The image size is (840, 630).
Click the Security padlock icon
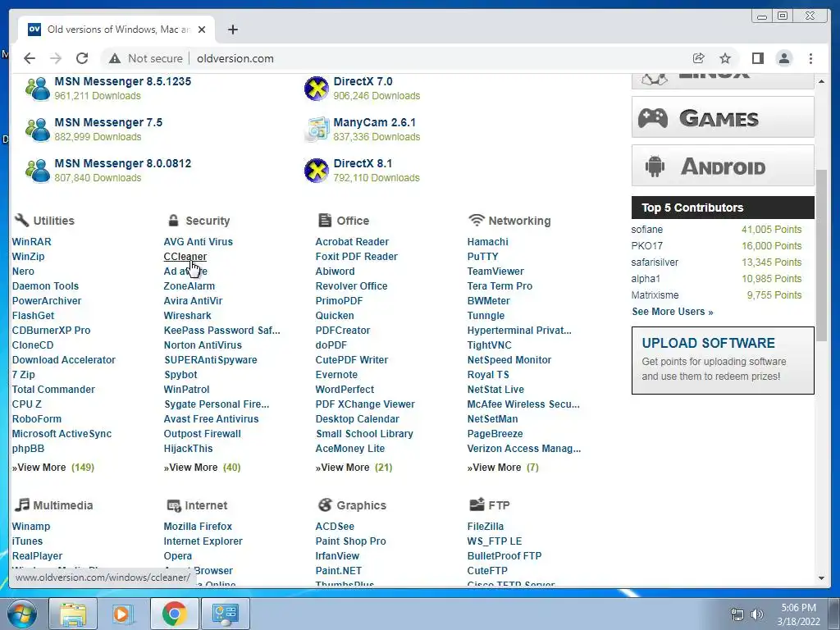(x=173, y=220)
